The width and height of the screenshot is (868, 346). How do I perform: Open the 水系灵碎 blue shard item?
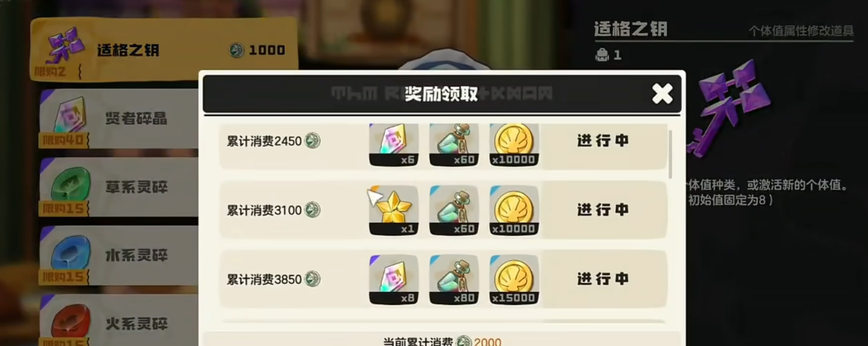120,256
